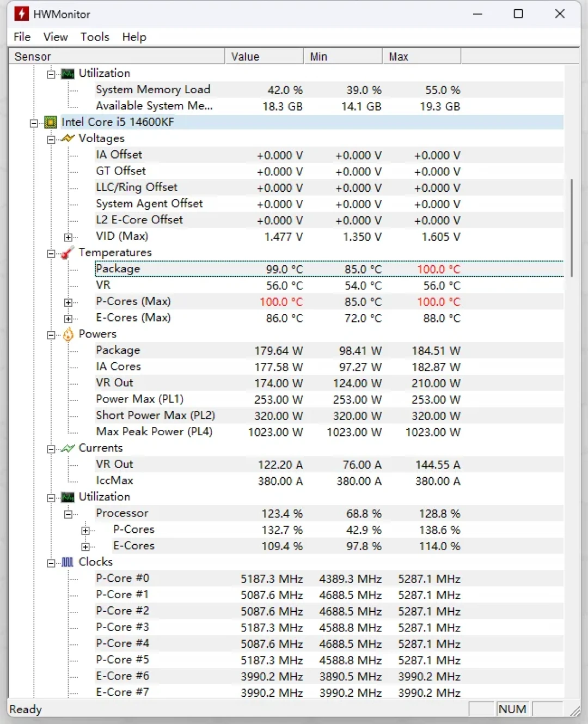Collapse the Temperatures section
Viewport: 588px width, 724px height.
pos(51,253)
